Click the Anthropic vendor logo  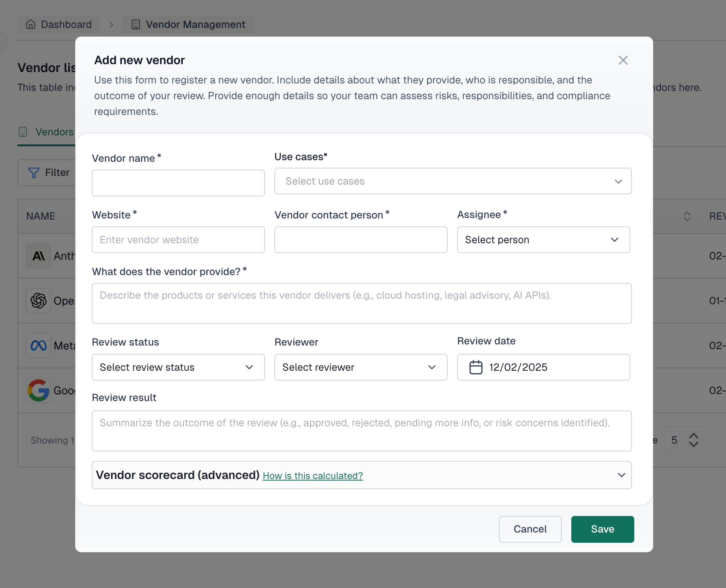tap(38, 256)
